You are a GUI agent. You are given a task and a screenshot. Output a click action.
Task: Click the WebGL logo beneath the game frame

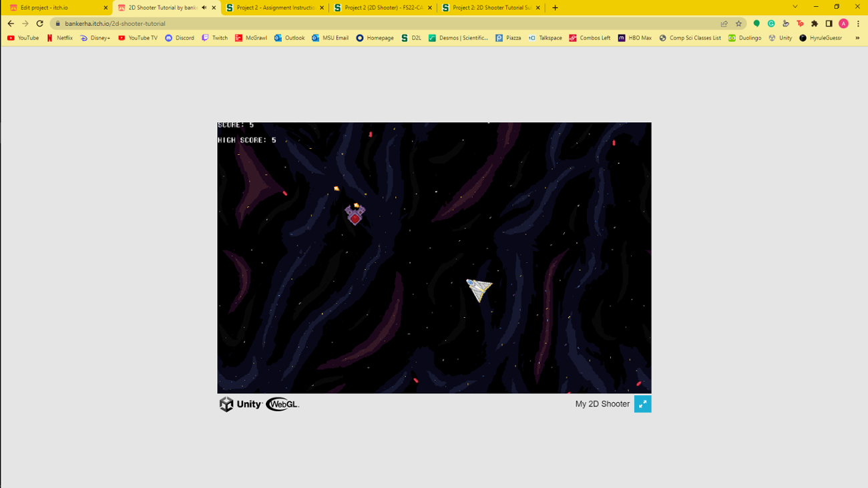[x=283, y=404]
